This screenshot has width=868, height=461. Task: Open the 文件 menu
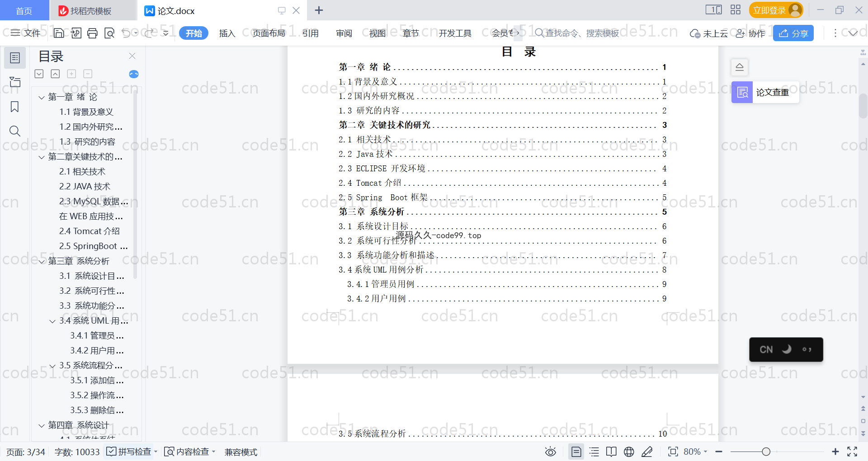coord(26,33)
